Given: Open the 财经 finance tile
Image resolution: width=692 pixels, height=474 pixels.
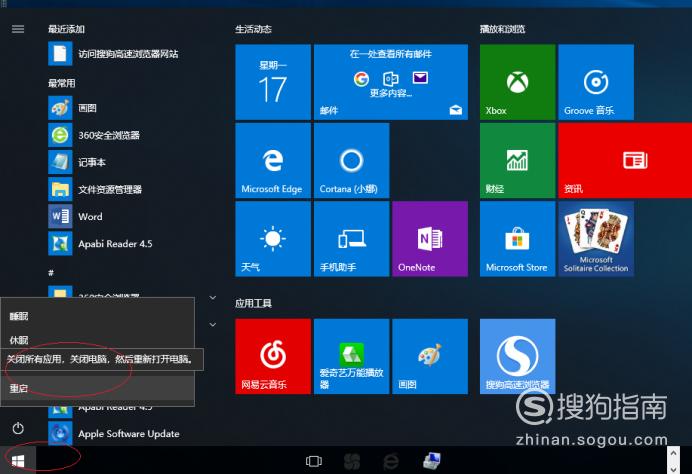Looking at the screenshot, I should 517,160.
